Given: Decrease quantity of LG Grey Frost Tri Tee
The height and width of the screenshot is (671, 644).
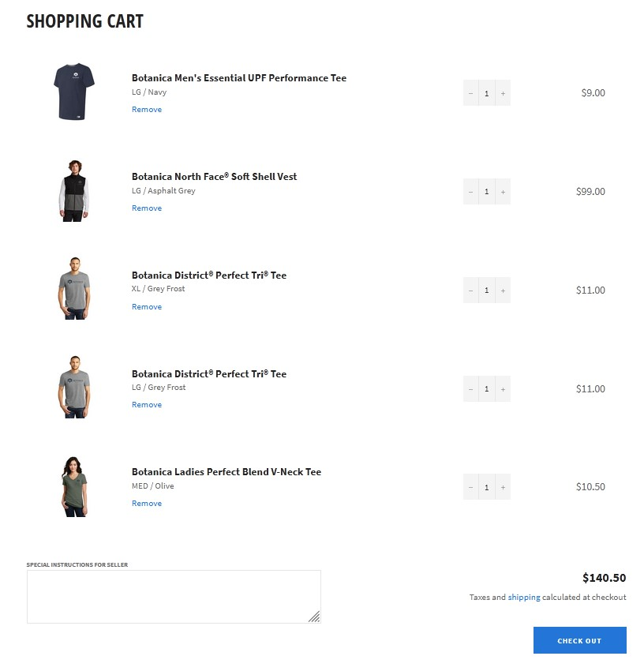Looking at the screenshot, I should pyautogui.click(x=470, y=389).
